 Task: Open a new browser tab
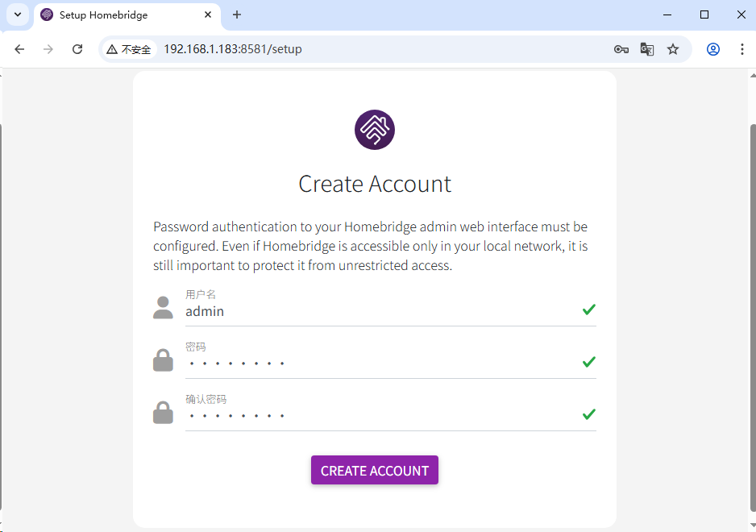tap(237, 15)
